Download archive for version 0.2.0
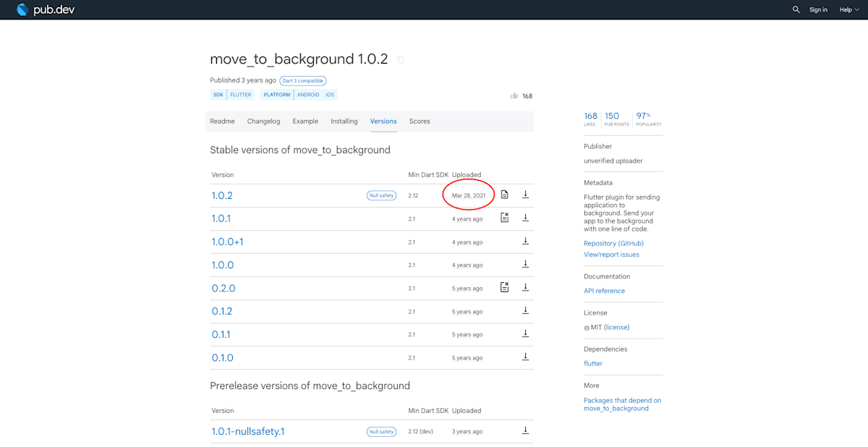This screenshot has width=868, height=447. (526, 287)
